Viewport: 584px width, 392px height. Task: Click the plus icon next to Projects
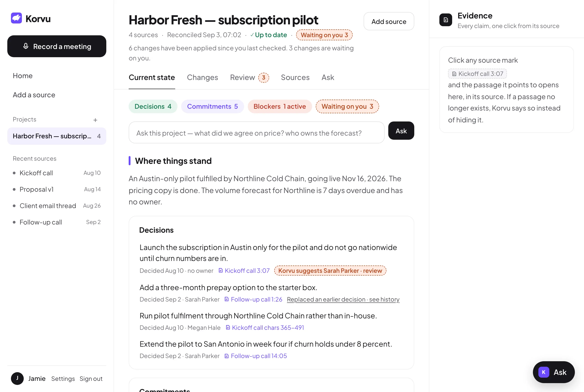pos(95,120)
